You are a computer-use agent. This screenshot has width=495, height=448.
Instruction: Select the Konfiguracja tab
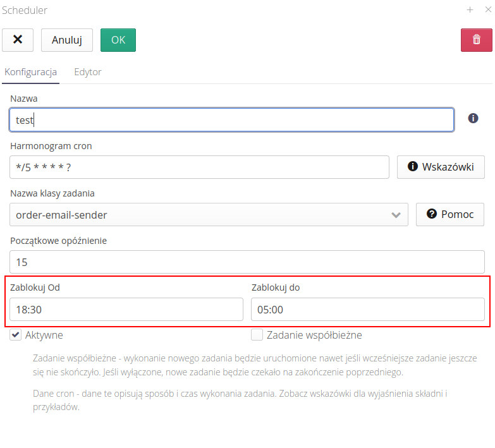pyautogui.click(x=31, y=72)
